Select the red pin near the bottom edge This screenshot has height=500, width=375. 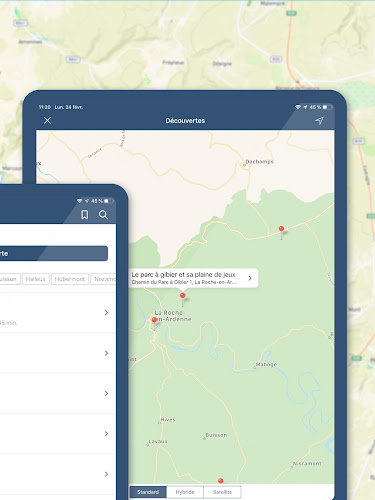(220, 481)
